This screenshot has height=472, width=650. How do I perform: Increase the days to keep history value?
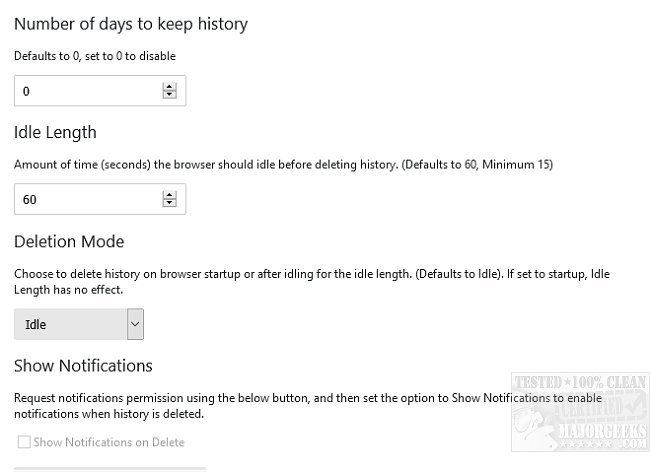pyautogui.click(x=169, y=87)
